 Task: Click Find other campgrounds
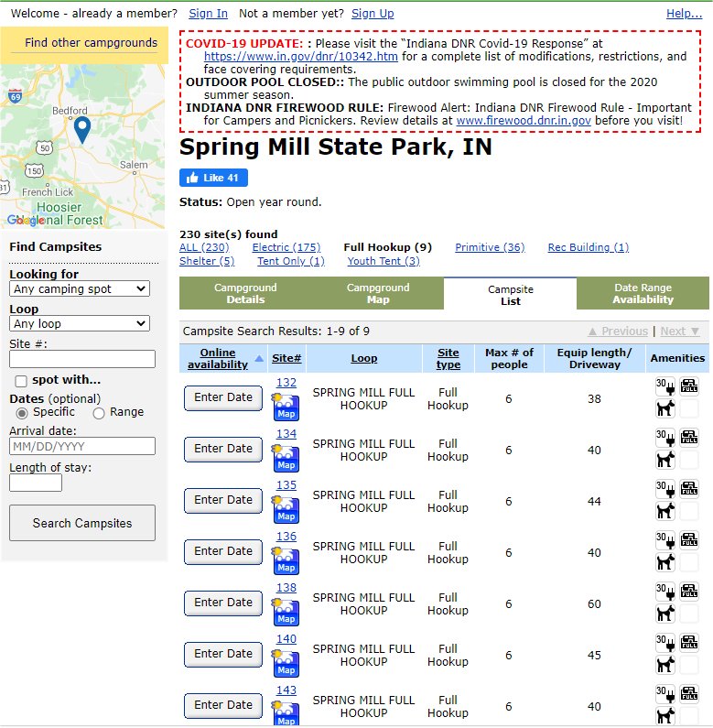click(x=91, y=43)
